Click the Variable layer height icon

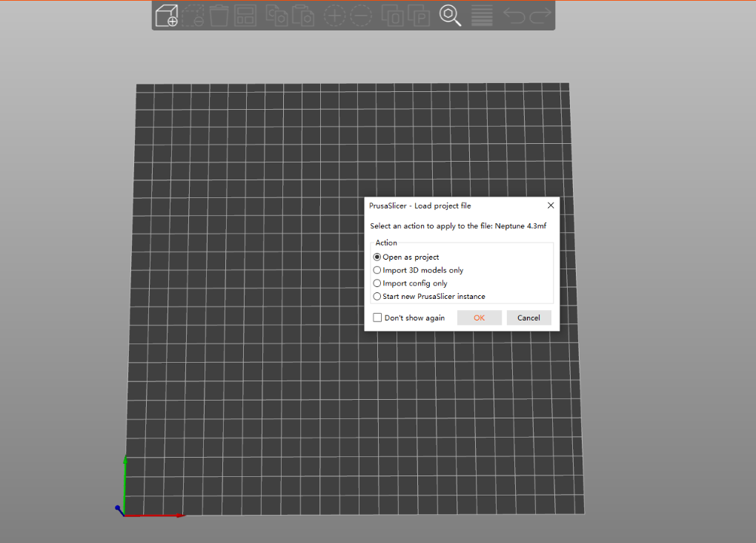point(482,16)
